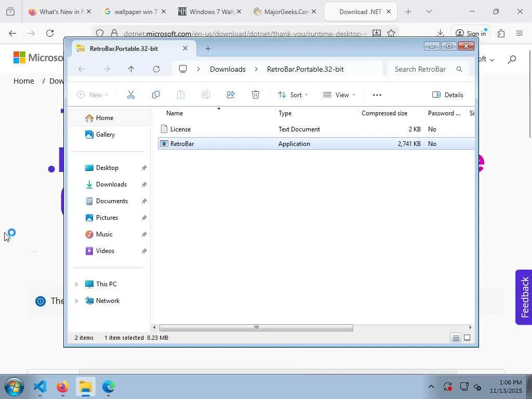Bookmark page with Firefox star icon
The width and height of the screenshot is (532, 399).
(x=391, y=33)
